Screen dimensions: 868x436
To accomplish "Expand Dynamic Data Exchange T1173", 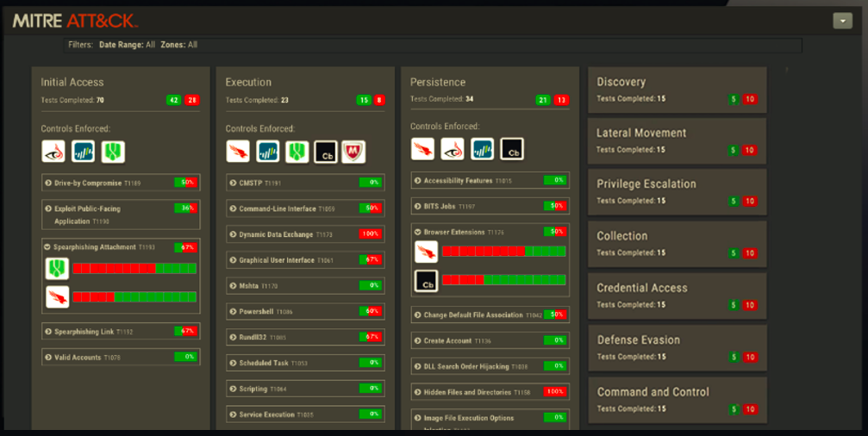I will [306, 234].
